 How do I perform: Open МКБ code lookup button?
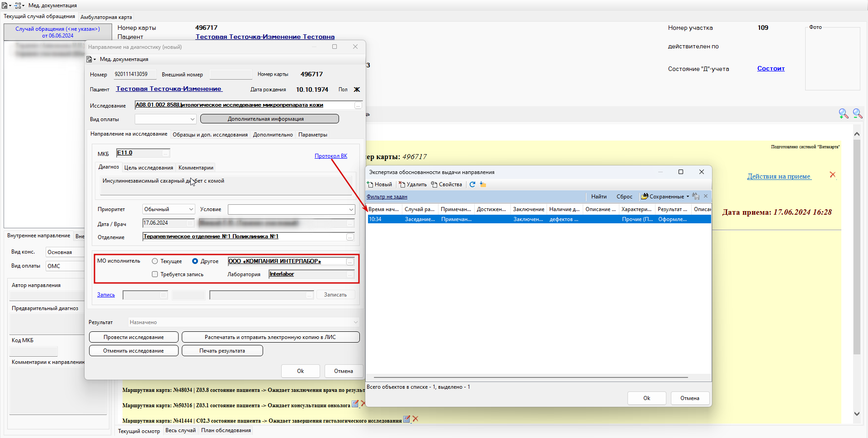click(166, 153)
